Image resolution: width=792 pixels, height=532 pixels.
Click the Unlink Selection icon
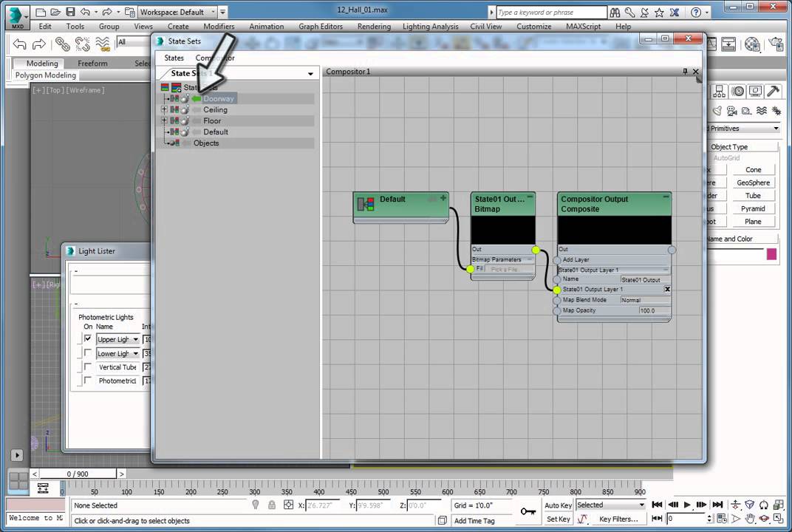(x=82, y=44)
